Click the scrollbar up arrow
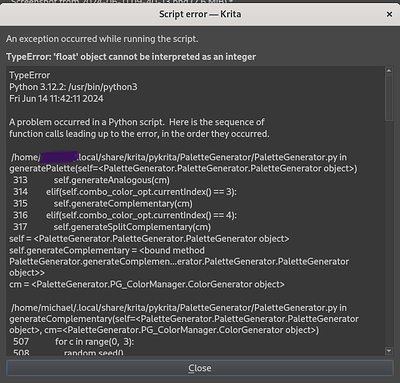 click(x=389, y=70)
